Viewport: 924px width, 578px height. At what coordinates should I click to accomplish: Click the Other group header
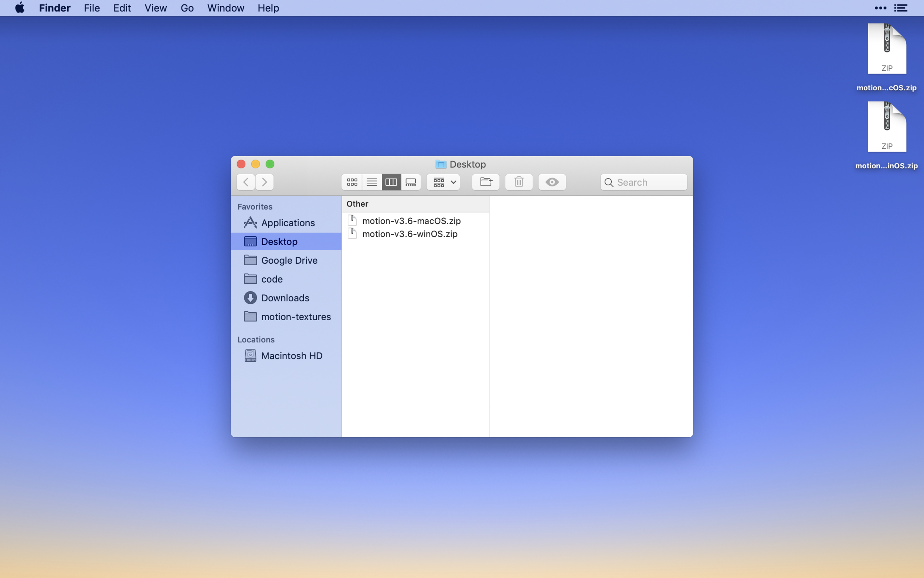[415, 204]
